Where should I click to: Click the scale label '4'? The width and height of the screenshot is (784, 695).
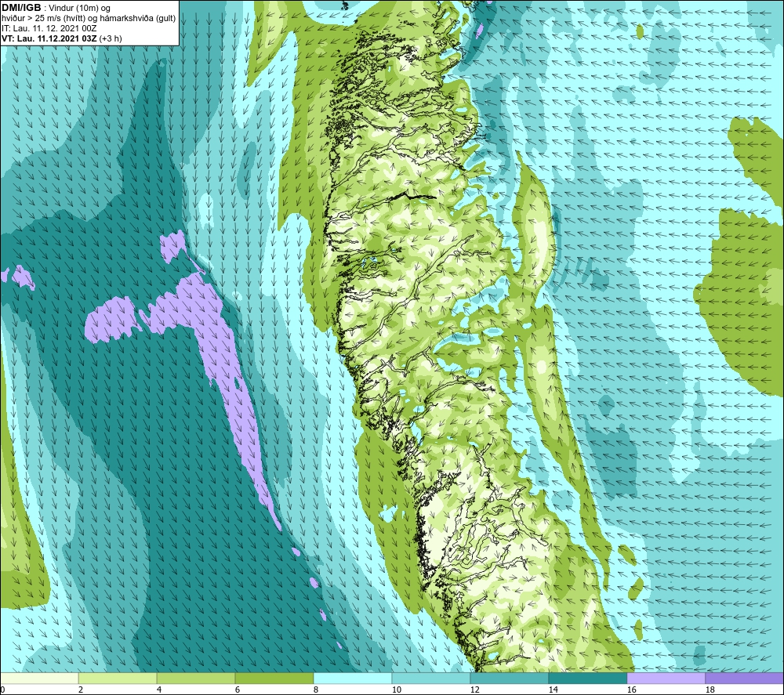(x=159, y=690)
